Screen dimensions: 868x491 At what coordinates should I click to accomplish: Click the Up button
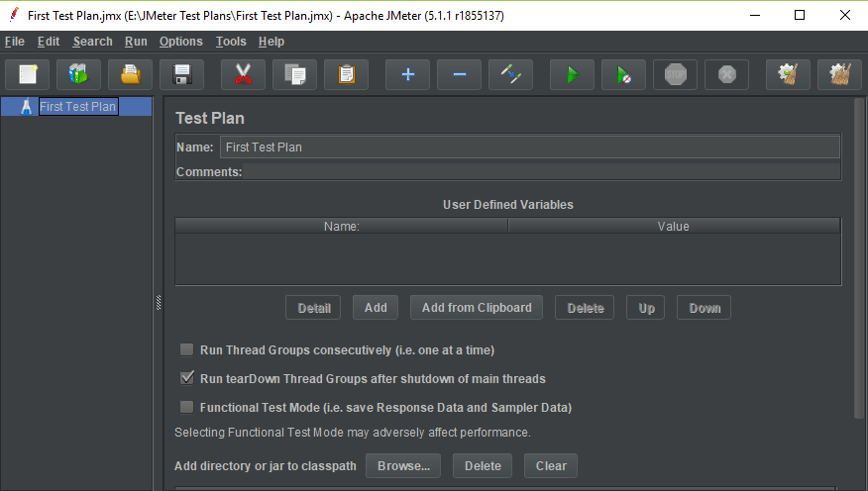click(x=645, y=308)
